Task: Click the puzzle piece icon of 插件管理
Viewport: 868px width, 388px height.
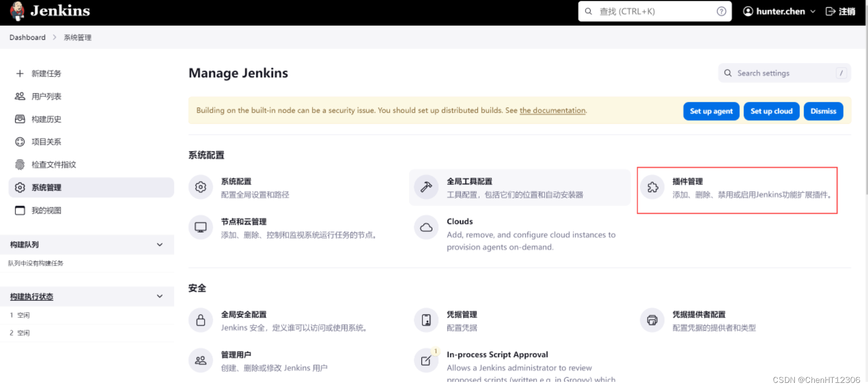Action: click(652, 187)
